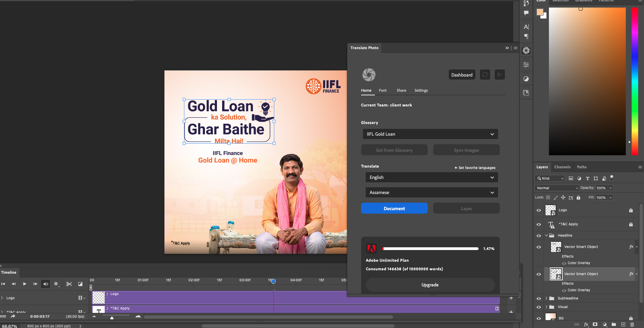The image size is (644, 328).
Task: Switch to the Channels tab
Action: coord(562,167)
